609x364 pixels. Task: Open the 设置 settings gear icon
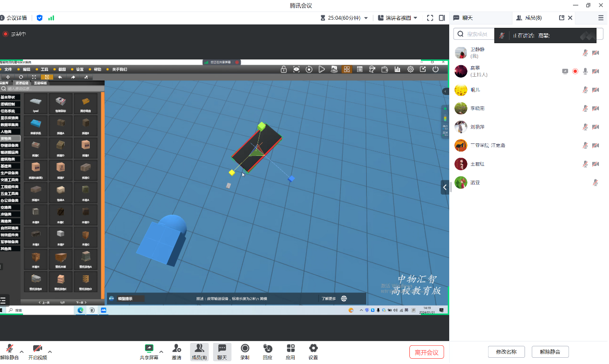(x=313, y=348)
